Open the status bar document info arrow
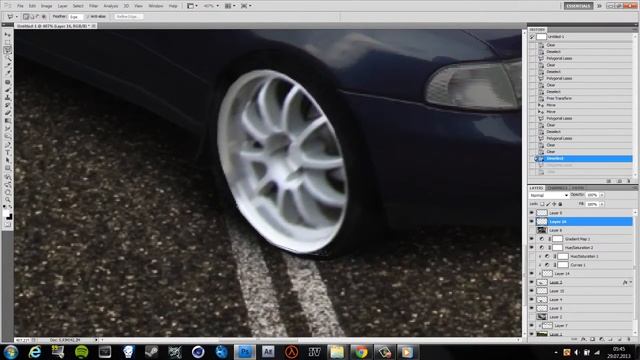 pos(96,340)
